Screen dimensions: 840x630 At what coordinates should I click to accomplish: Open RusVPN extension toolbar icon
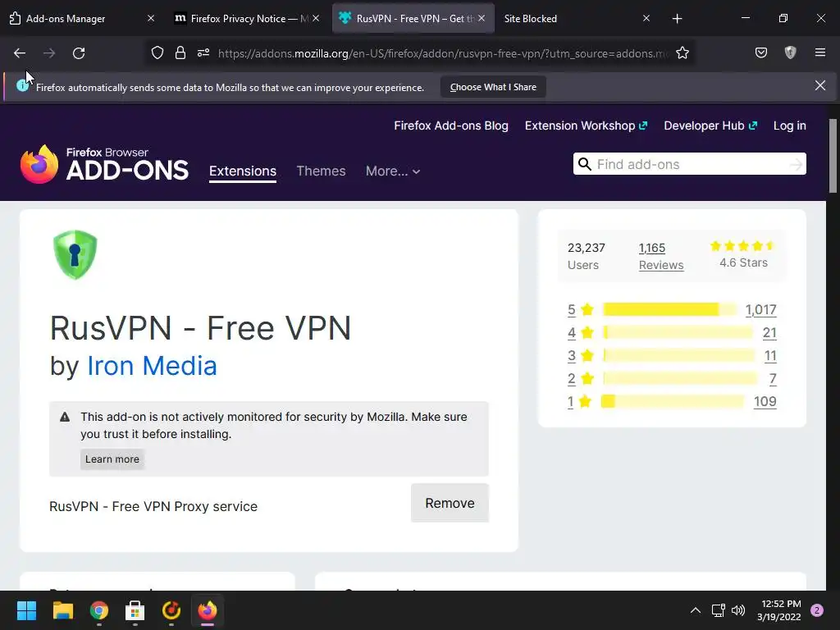pyautogui.click(x=790, y=52)
